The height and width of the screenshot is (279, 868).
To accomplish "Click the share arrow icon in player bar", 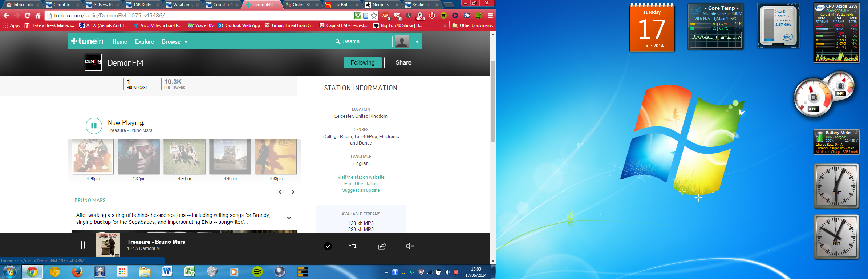I will pyautogui.click(x=382, y=246).
